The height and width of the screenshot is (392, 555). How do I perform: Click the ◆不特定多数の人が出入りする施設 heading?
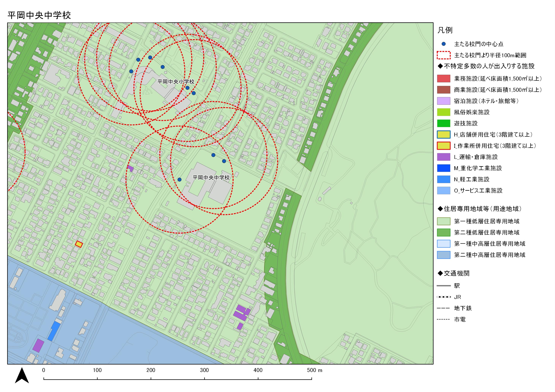[486, 66]
